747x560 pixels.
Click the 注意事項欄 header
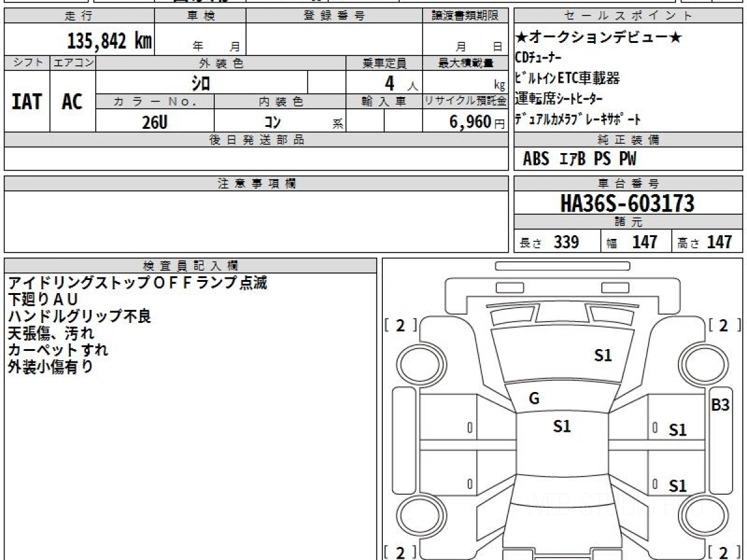pyautogui.click(x=256, y=184)
